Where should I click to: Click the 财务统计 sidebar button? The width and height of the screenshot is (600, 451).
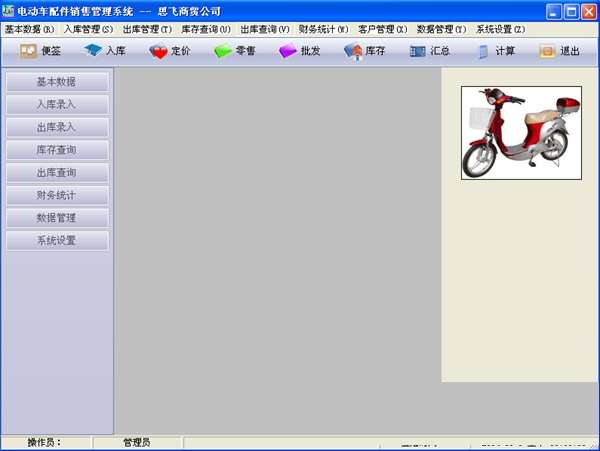(x=57, y=195)
